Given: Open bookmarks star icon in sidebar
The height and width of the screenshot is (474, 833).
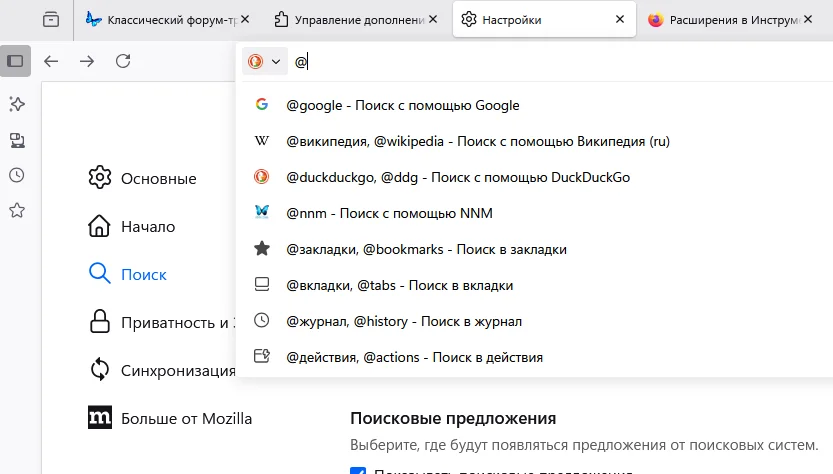Looking at the screenshot, I should point(16,211).
